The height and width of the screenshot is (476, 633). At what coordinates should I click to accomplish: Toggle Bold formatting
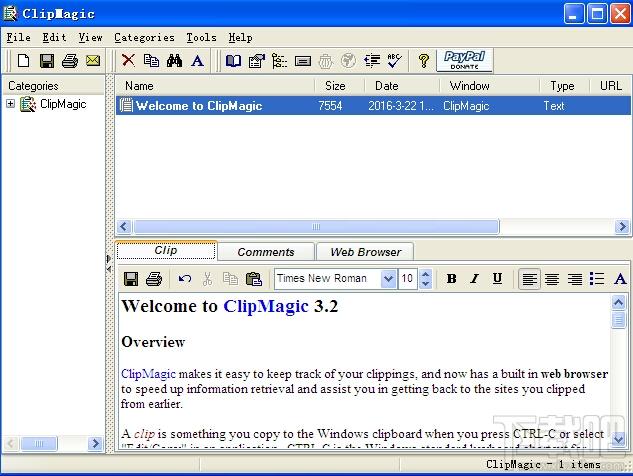451,279
